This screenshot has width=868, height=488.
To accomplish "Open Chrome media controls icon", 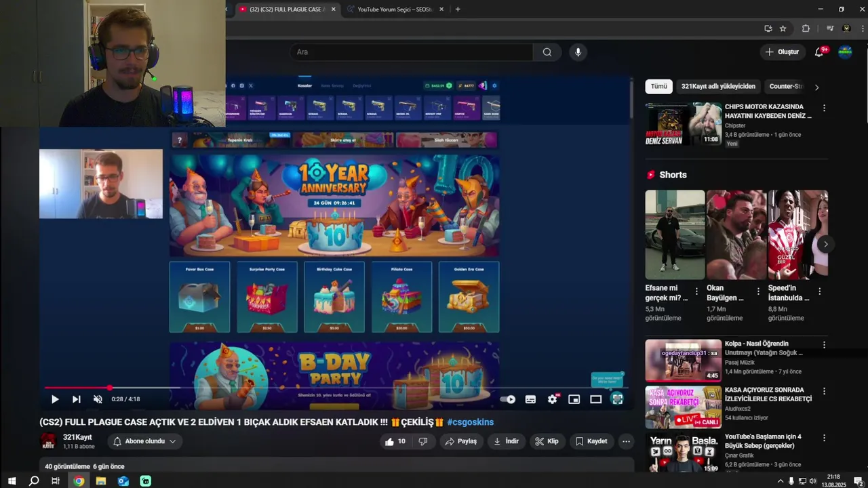I will [x=829, y=28].
